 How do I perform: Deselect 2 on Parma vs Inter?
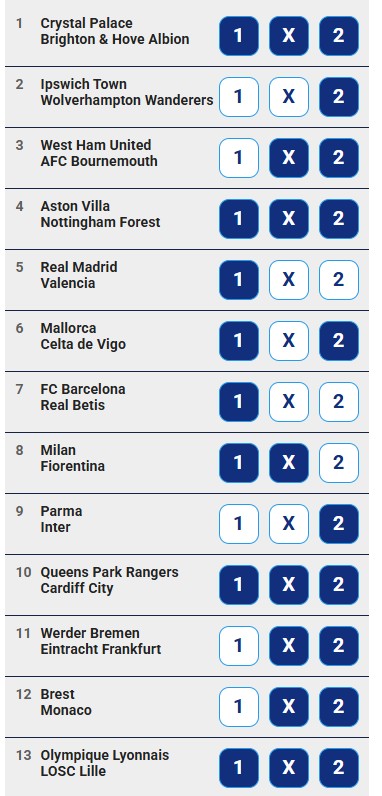click(x=339, y=524)
